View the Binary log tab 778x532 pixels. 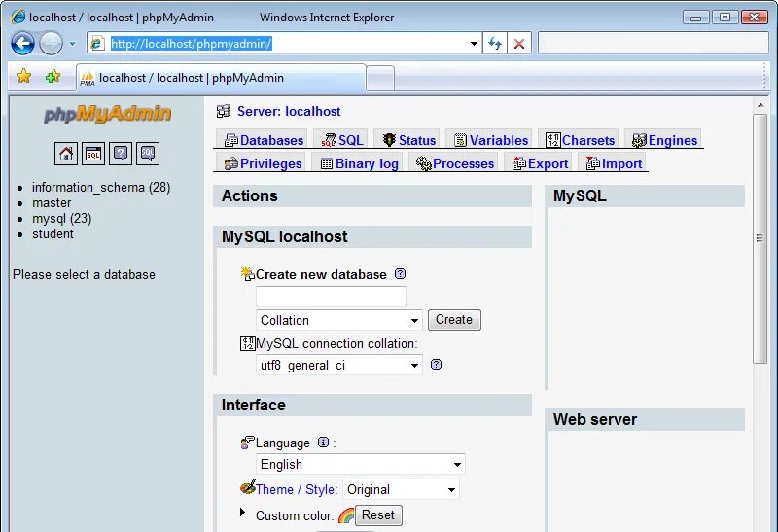[359, 163]
